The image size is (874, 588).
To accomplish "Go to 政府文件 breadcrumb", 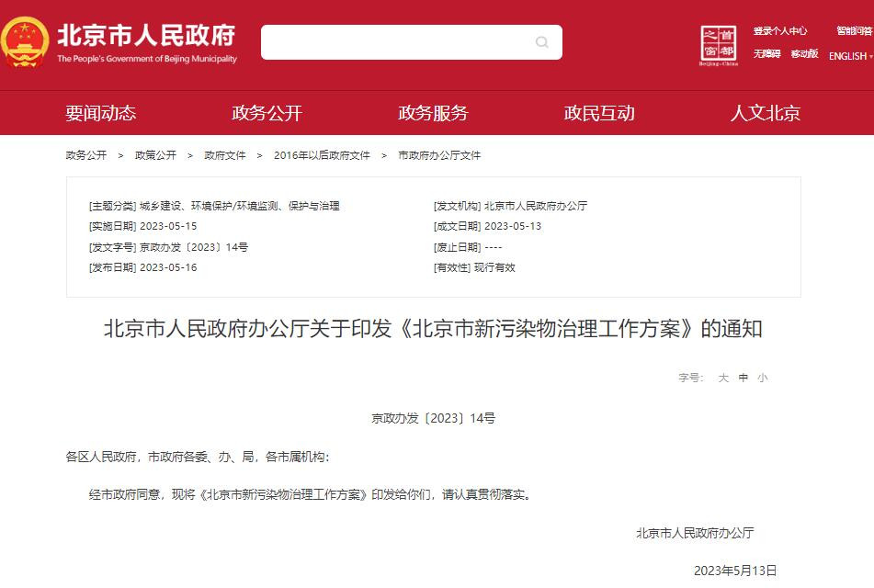I will click(224, 155).
